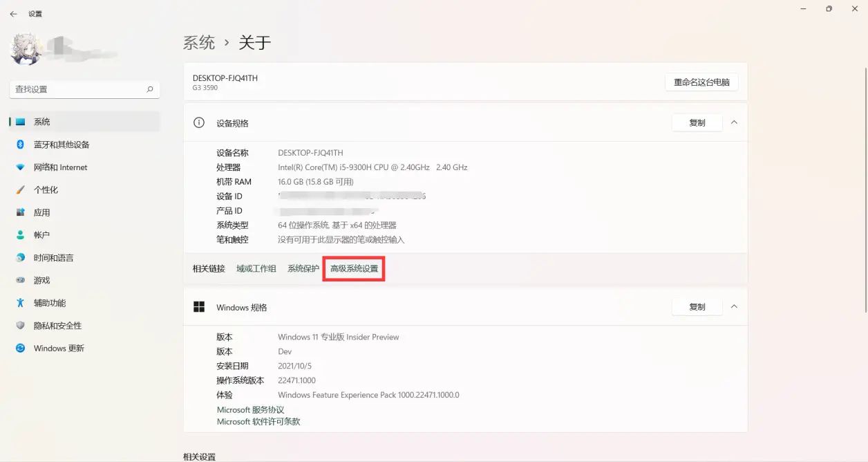Viewport: 868px width, 462px height.
Task: Collapse the 设备规格 section chevron
Action: tap(734, 122)
